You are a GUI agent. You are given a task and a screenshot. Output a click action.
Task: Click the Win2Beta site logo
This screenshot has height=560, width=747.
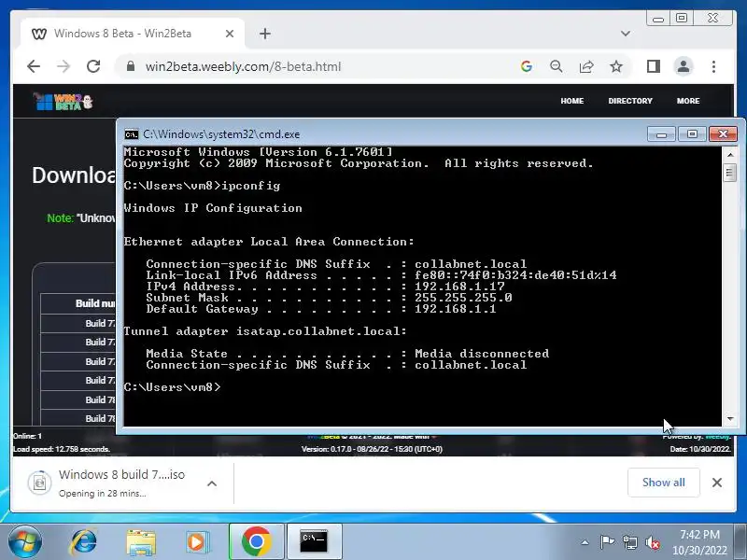[x=63, y=101]
